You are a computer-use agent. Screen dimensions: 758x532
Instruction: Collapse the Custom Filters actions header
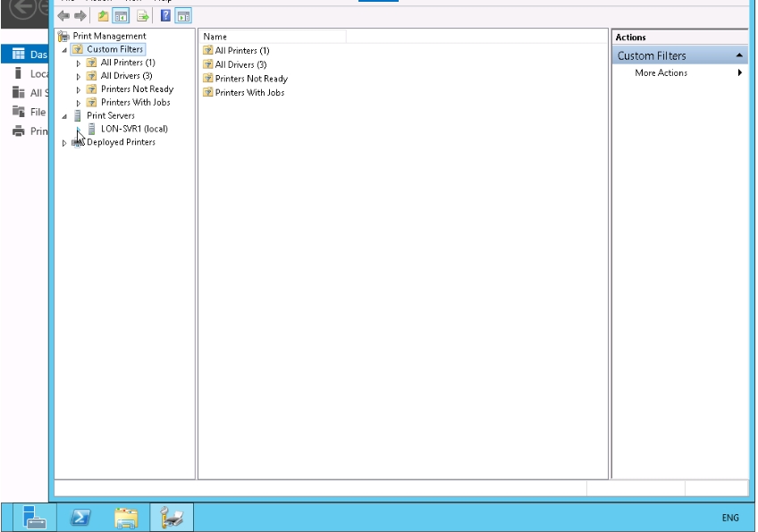(739, 55)
